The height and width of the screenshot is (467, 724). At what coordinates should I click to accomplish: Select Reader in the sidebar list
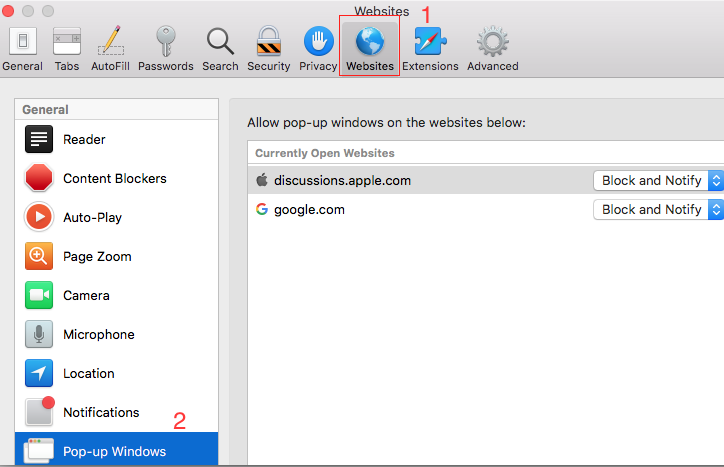pyautogui.click(x=116, y=139)
